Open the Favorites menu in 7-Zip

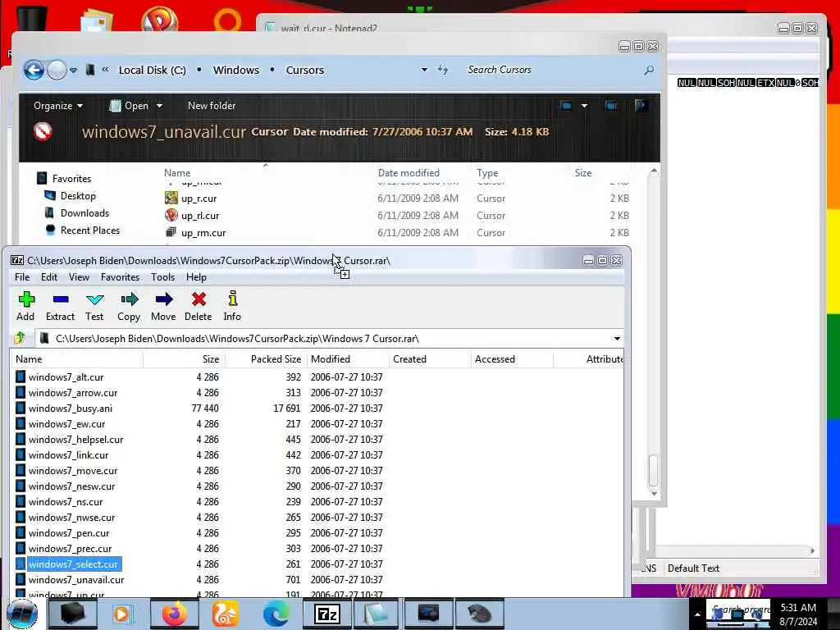pos(120,277)
